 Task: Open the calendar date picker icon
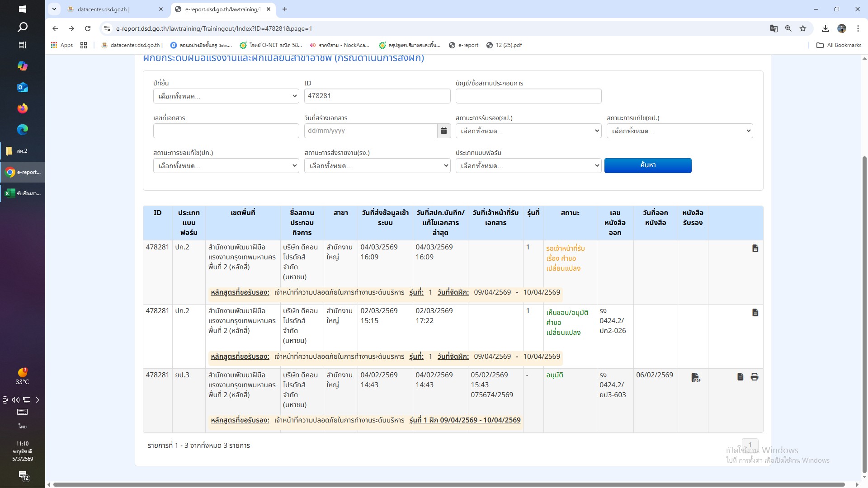(444, 131)
